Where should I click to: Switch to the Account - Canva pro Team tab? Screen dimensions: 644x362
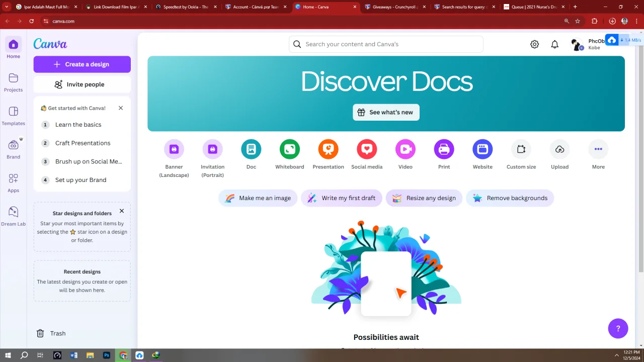click(x=256, y=7)
